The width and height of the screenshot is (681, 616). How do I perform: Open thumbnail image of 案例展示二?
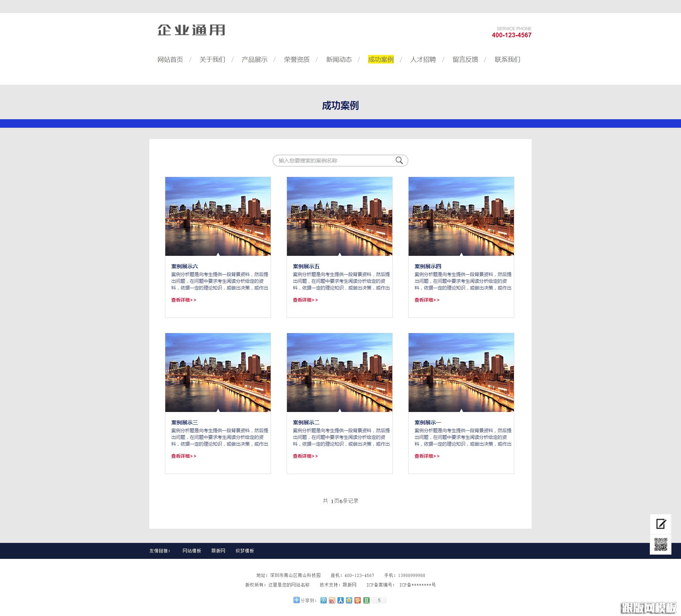coord(339,372)
